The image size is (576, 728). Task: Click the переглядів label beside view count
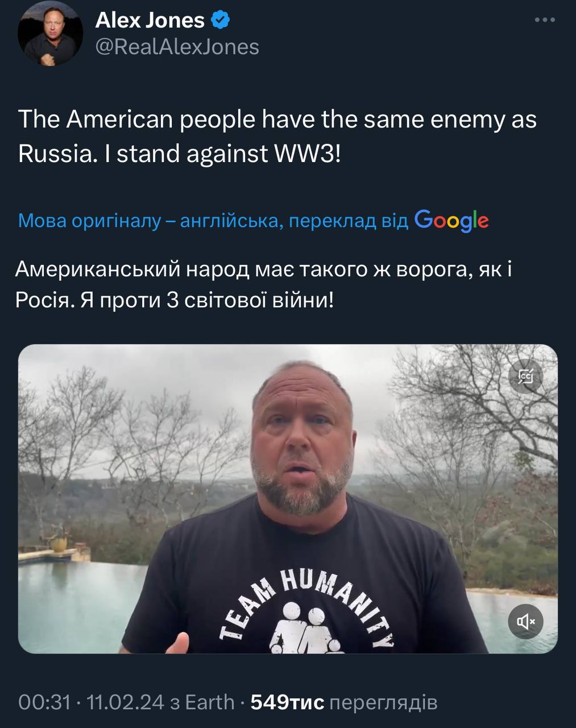tap(384, 703)
